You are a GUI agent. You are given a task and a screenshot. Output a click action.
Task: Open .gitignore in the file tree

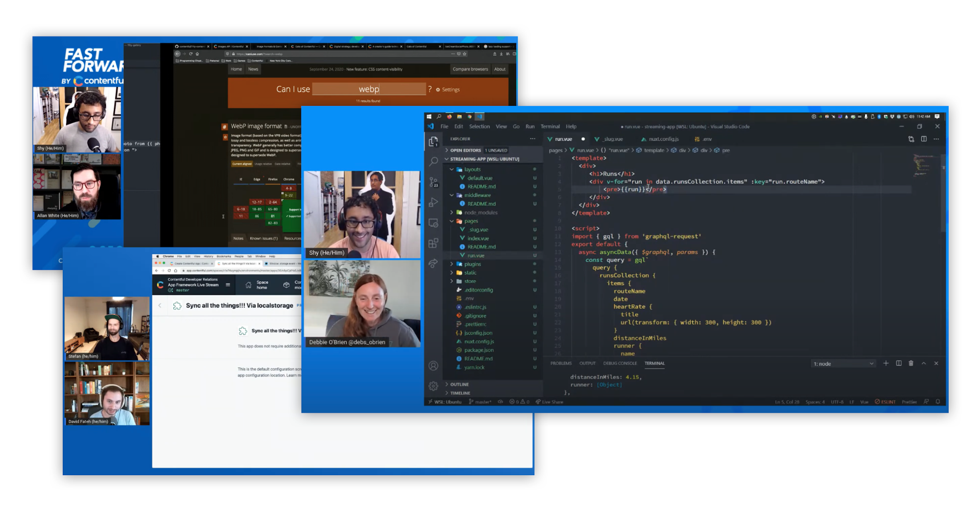click(492, 316)
